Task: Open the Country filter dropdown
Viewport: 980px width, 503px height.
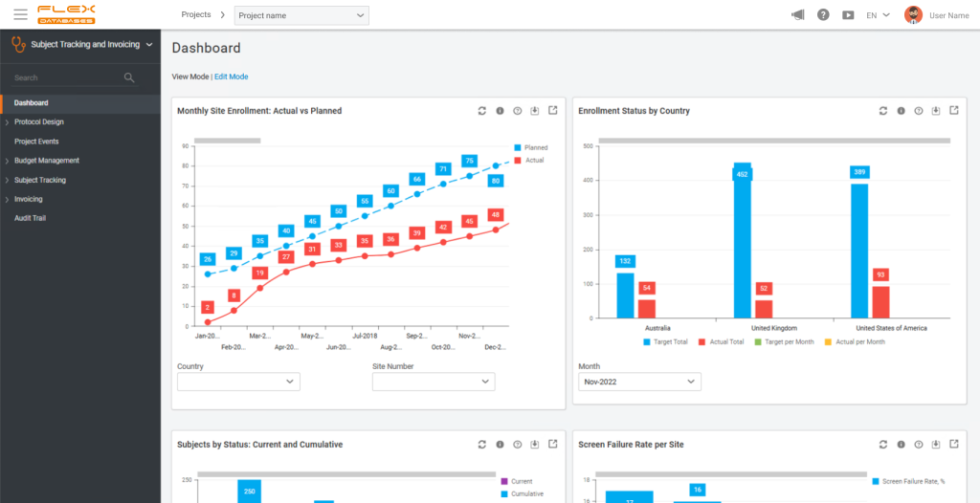Action: tap(238, 382)
